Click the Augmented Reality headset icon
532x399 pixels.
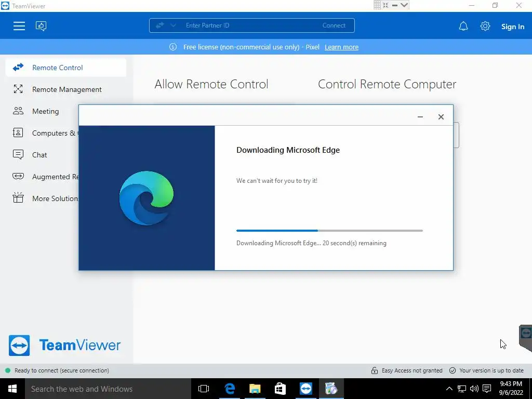pos(18,176)
